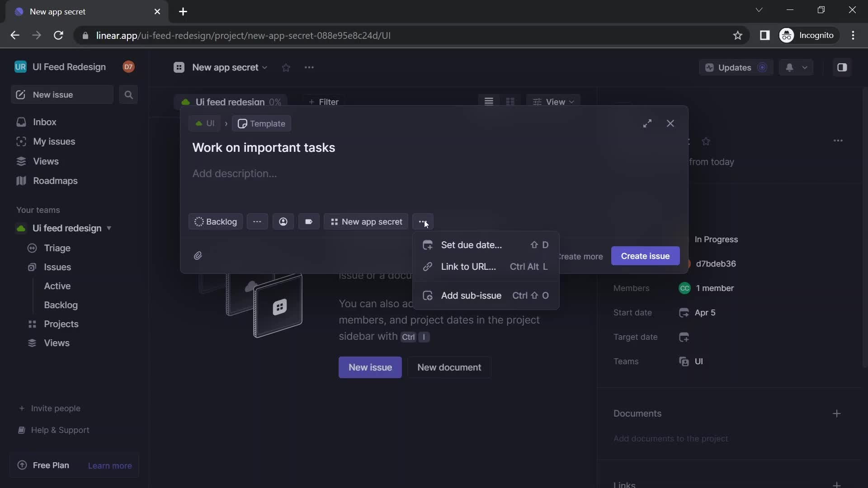868x488 pixels.
Task: Open project sidebar ellipsis menu
Action: pos(838,141)
